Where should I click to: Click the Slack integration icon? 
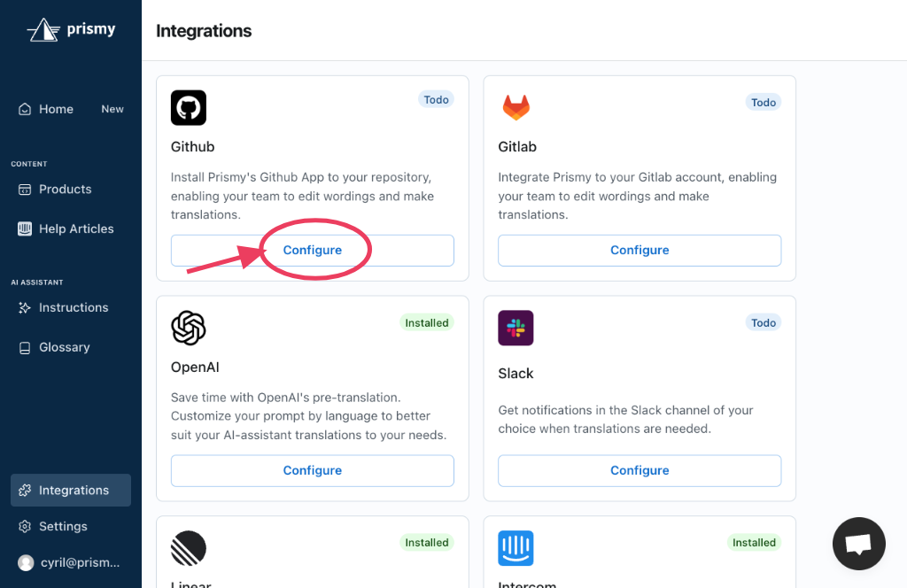click(x=516, y=328)
